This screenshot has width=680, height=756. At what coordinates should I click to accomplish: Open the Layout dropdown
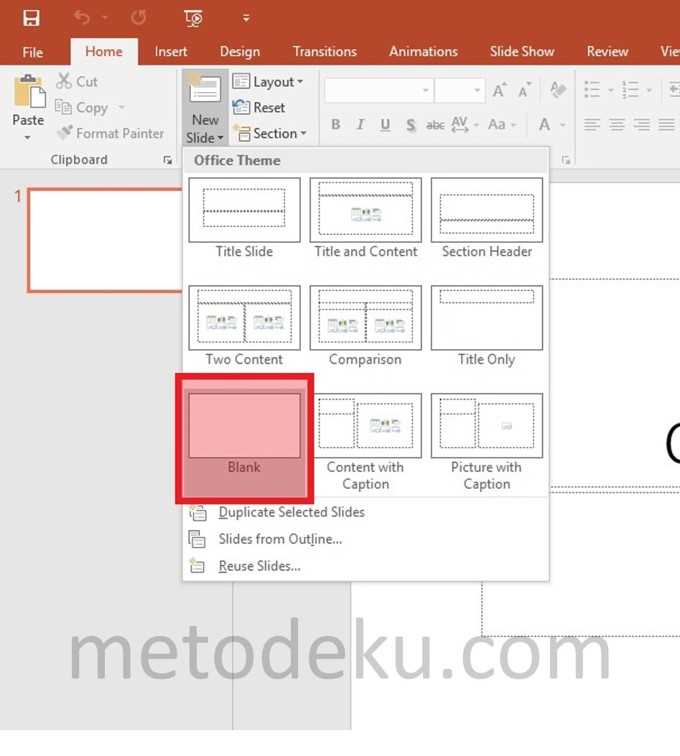[x=268, y=82]
